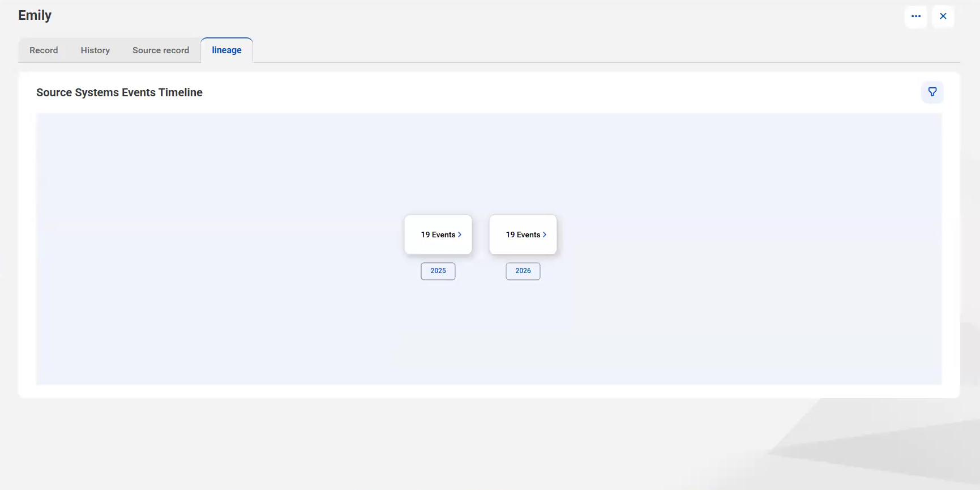Expand the 19 Events card for 2025
This screenshot has height=490, width=980.
point(438,235)
